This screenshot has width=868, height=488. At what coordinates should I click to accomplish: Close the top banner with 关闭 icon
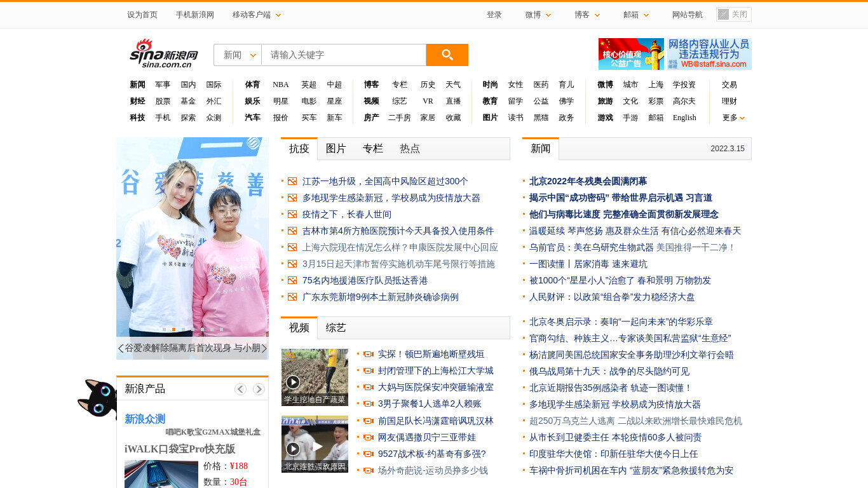733,15
